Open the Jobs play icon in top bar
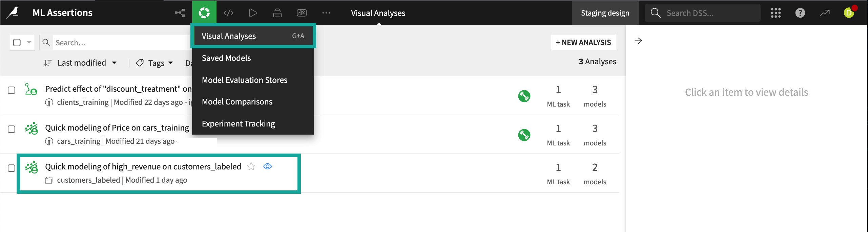Screen dimensions: 868x232 tap(253, 13)
